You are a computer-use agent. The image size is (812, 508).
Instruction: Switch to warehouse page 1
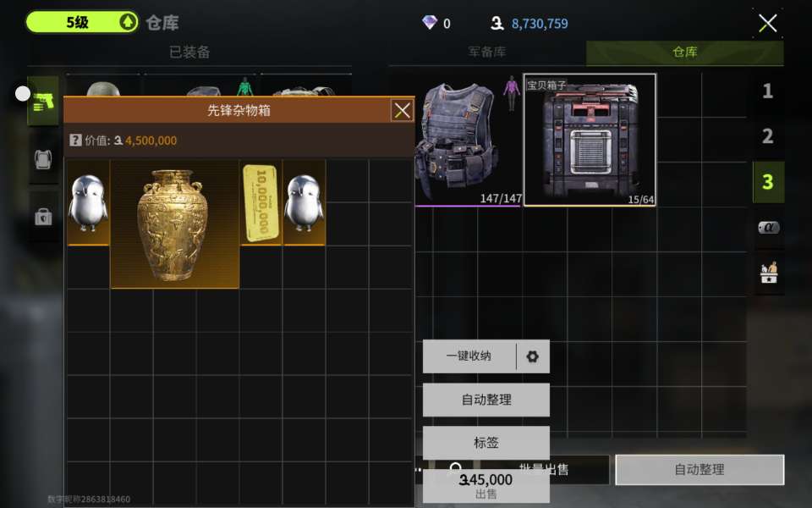tap(767, 91)
